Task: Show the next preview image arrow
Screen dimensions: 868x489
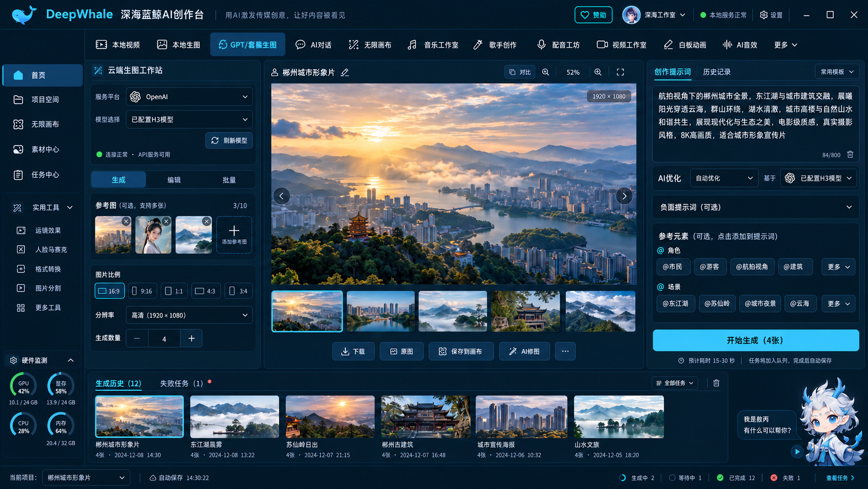Action: coord(624,196)
